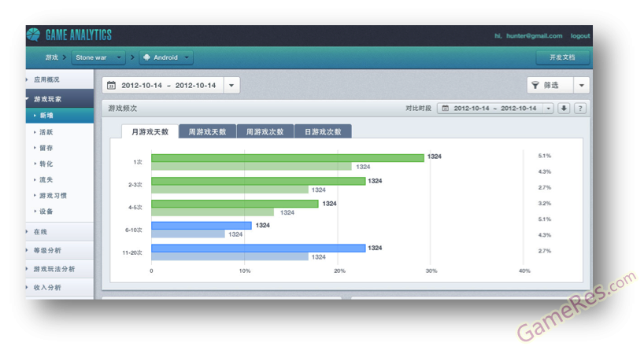Click light green comparison bar for 1次
This screenshot has width=644, height=350.
tap(251, 166)
